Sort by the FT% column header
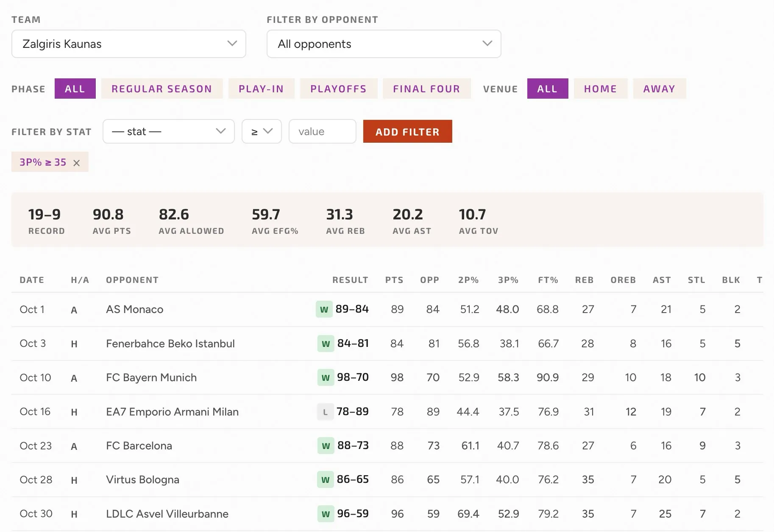 [x=548, y=280]
